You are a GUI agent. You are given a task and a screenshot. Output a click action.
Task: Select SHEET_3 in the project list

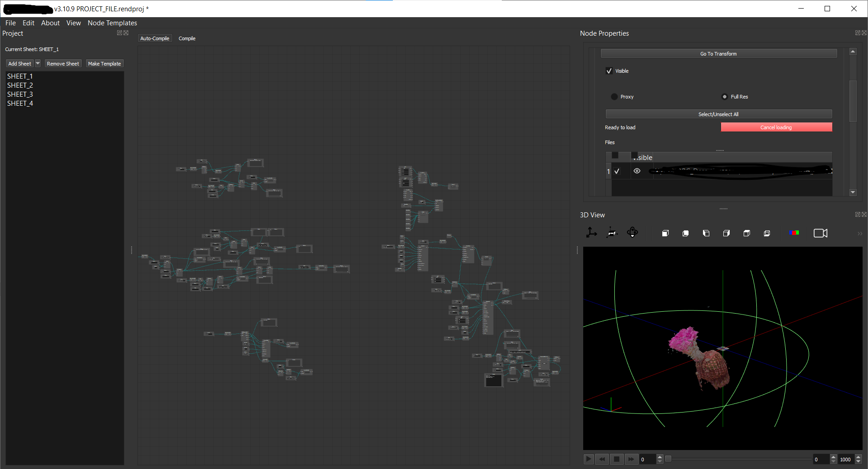[x=20, y=94]
